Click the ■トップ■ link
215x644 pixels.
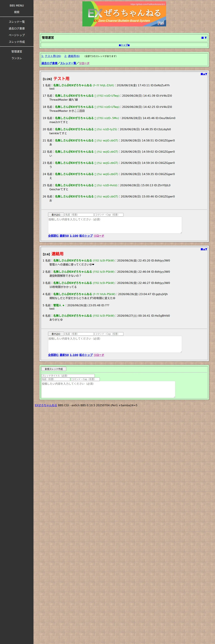coord(124,45)
